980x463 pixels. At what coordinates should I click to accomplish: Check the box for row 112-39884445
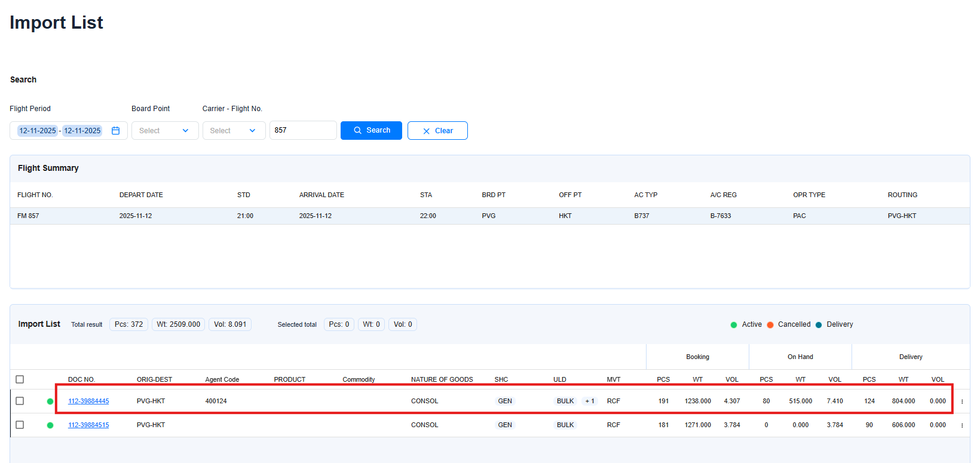pos(20,401)
